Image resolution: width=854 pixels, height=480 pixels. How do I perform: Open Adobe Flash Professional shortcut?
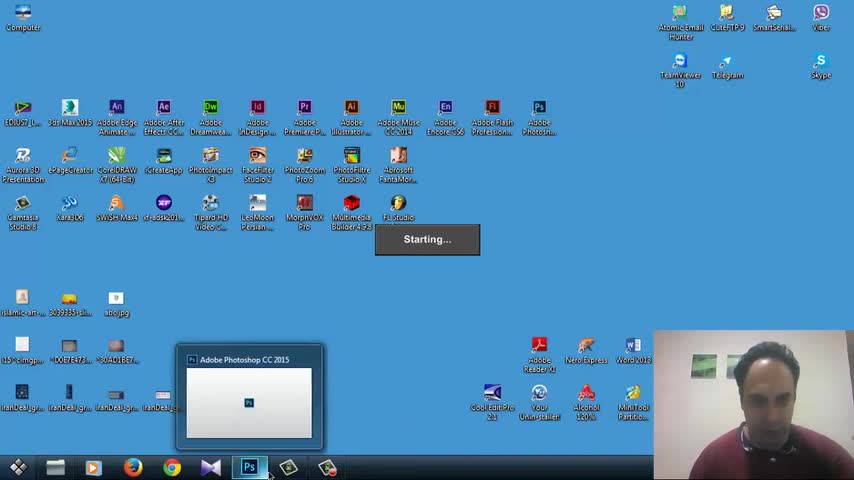(492, 117)
